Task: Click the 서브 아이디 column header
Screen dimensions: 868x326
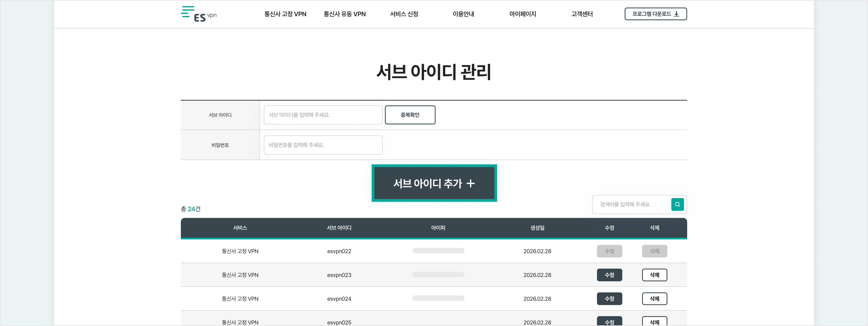Action: 339,228
